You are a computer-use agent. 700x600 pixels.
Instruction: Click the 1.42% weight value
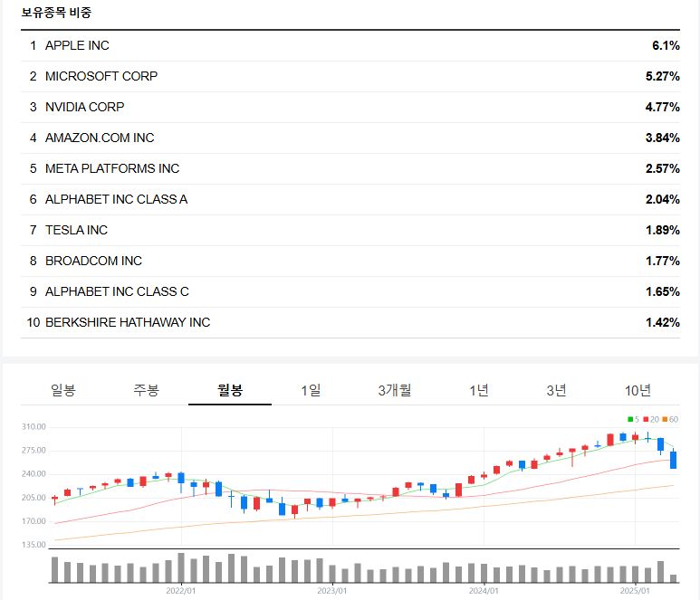click(663, 322)
